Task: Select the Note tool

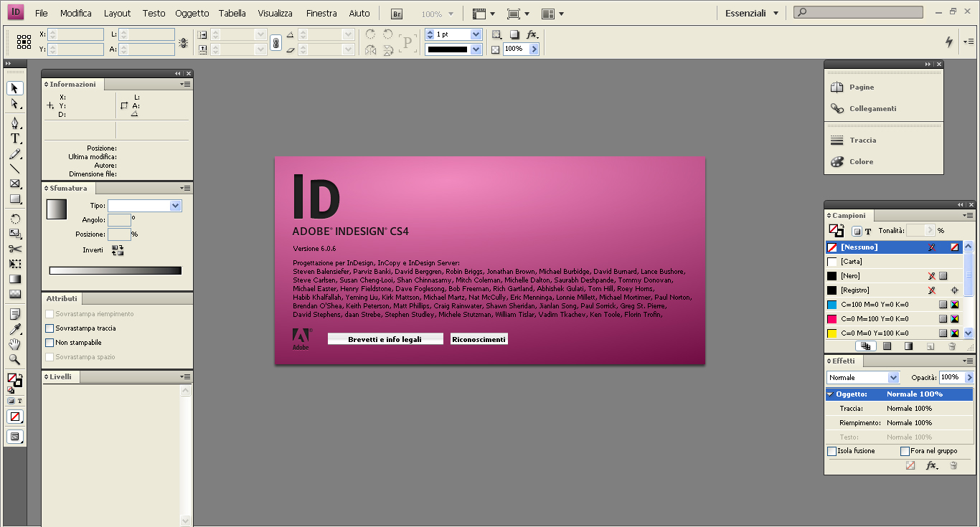Action: [15, 314]
